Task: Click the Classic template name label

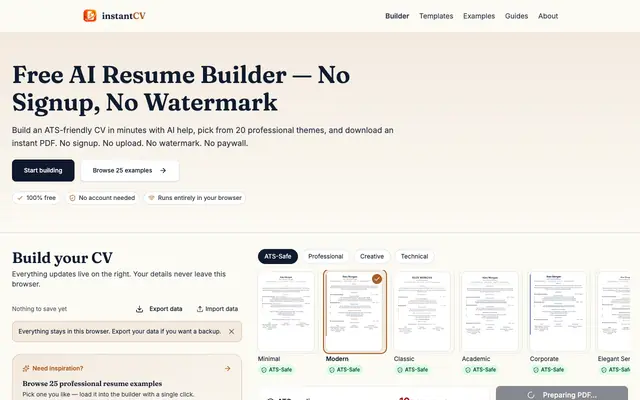Action: [x=404, y=359]
